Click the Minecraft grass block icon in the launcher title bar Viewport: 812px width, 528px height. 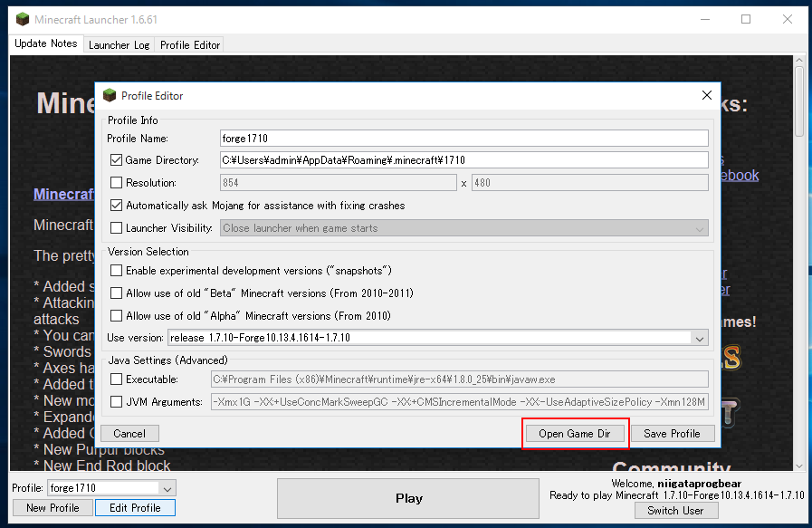click(x=22, y=19)
